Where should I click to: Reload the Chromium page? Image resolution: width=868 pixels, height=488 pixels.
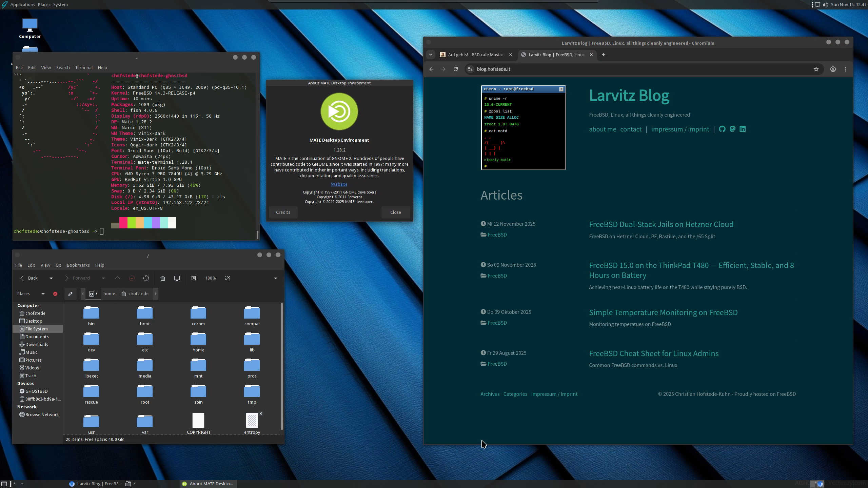click(x=456, y=69)
